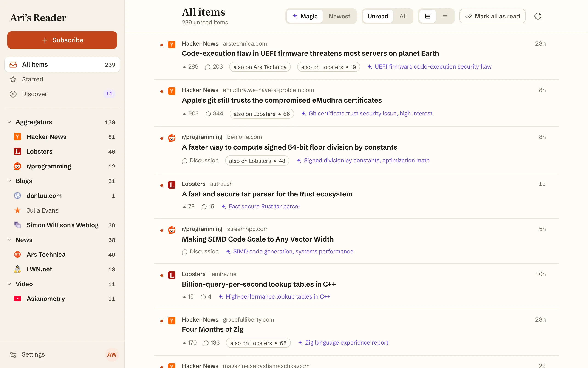This screenshot has height=368, width=588.
Task: Toggle the All filter next to Unread
Action: click(x=403, y=16)
